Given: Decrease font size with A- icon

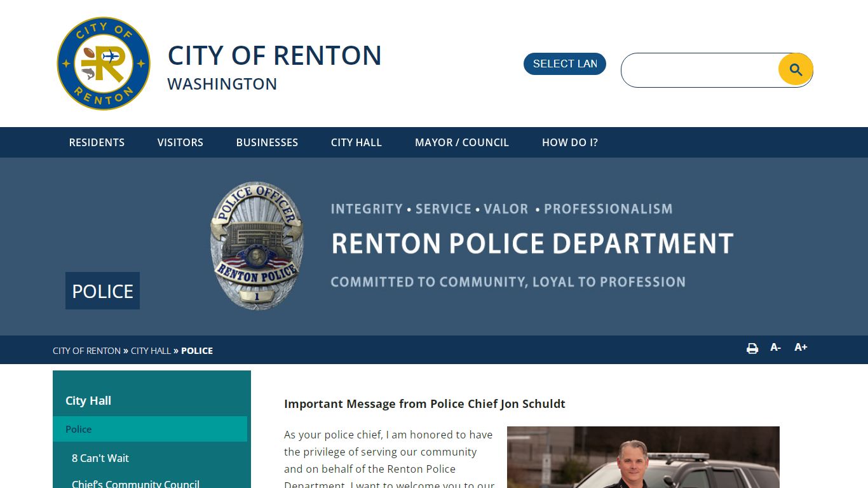Looking at the screenshot, I should [x=775, y=348].
